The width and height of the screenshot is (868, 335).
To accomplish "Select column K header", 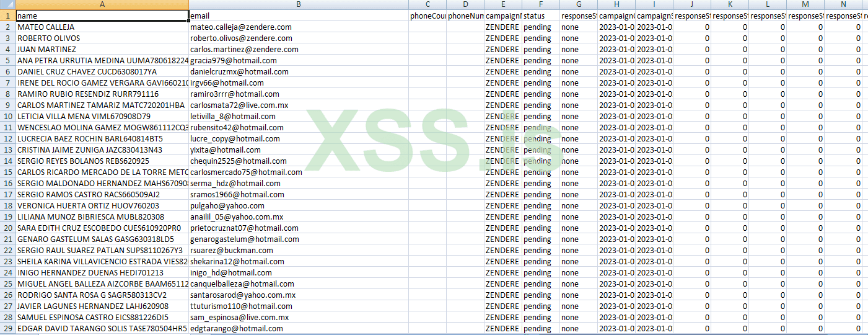I will tap(730, 4).
